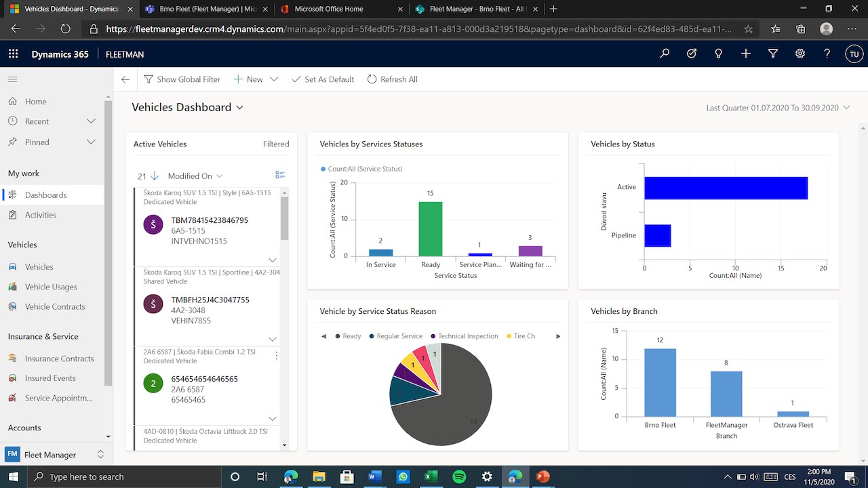Bookmark this page with the star icon

tap(748, 29)
